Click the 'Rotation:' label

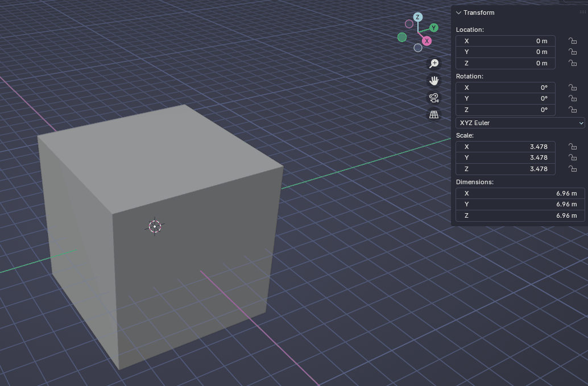(x=470, y=76)
